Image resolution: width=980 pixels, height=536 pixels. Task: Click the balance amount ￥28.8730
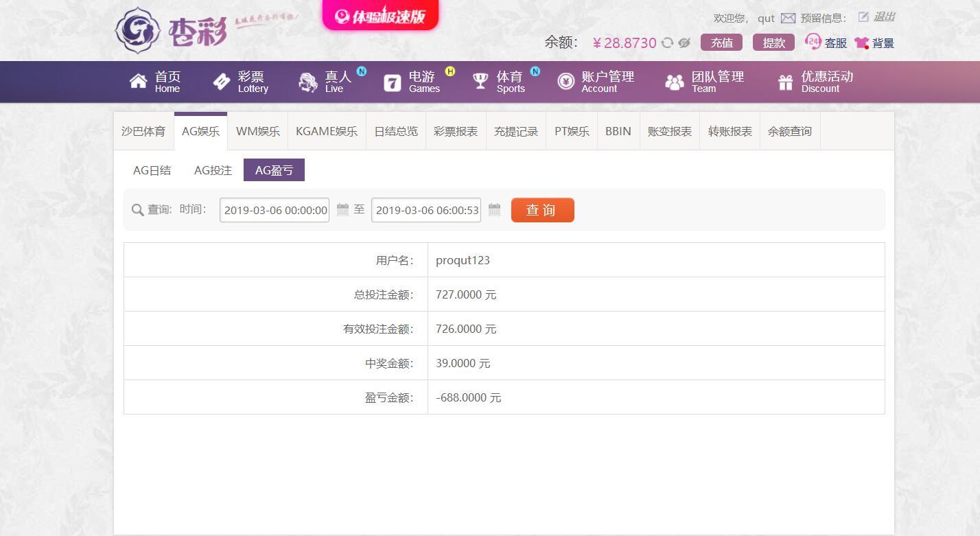point(625,43)
